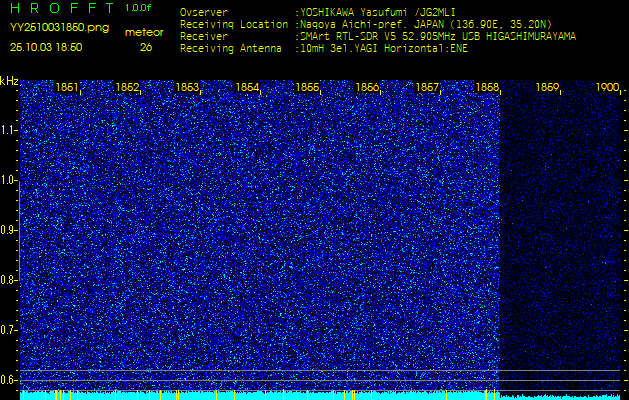Image resolution: width=629 pixels, height=400 pixels.
Task: Click the Receiving Location label
Action: [234, 24]
